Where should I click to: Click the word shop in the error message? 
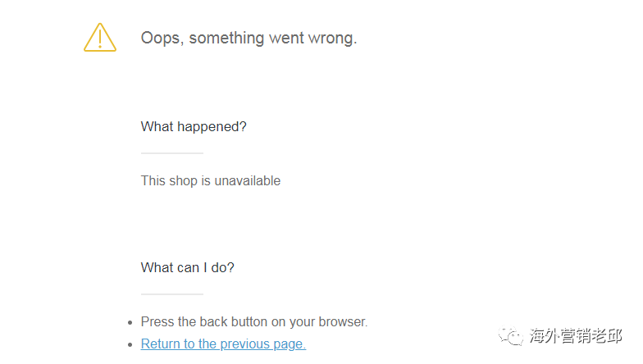pyautogui.click(x=184, y=180)
